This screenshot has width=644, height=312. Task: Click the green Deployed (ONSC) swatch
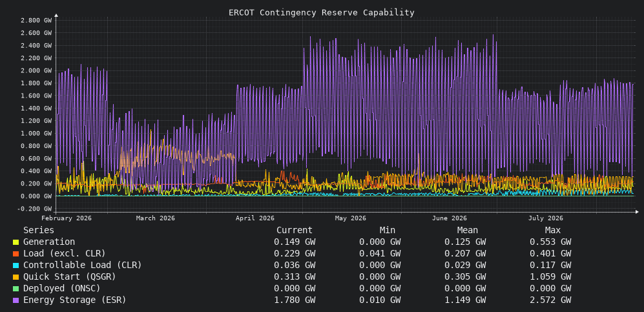(x=16, y=289)
